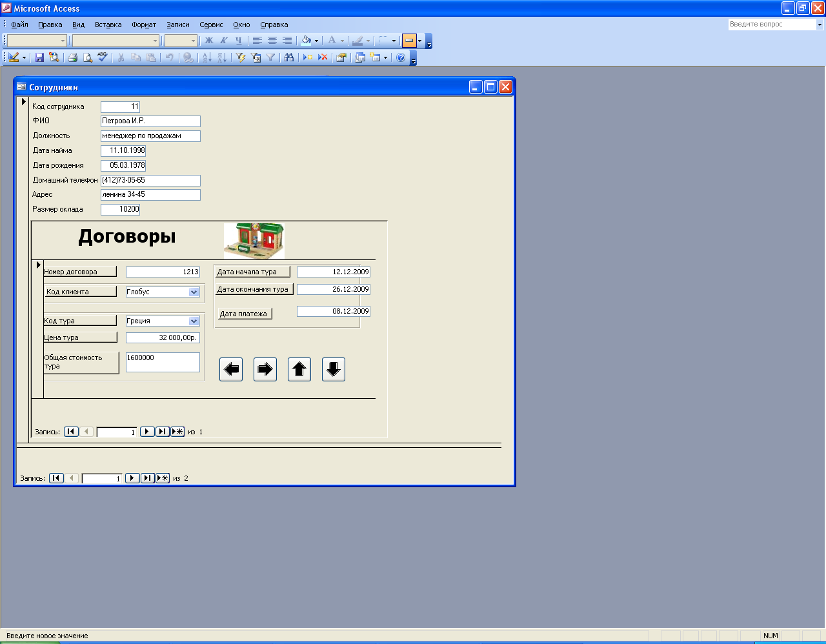Image resolution: width=826 pixels, height=644 pixels.
Task: Go to next record in Сотрудники navigator
Action: click(x=132, y=478)
